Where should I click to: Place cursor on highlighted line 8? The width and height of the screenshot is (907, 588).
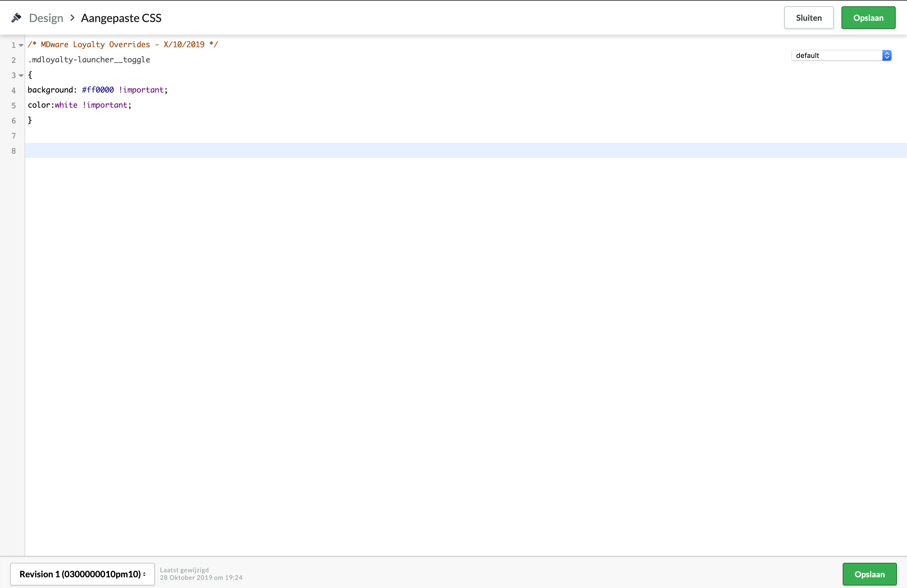pyautogui.click(x=466, y=150)
